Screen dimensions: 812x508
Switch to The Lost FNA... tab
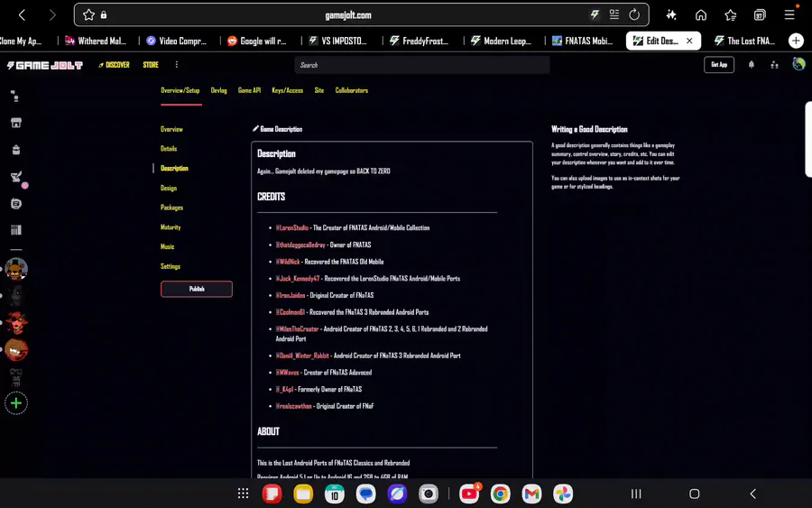point(744,41)
